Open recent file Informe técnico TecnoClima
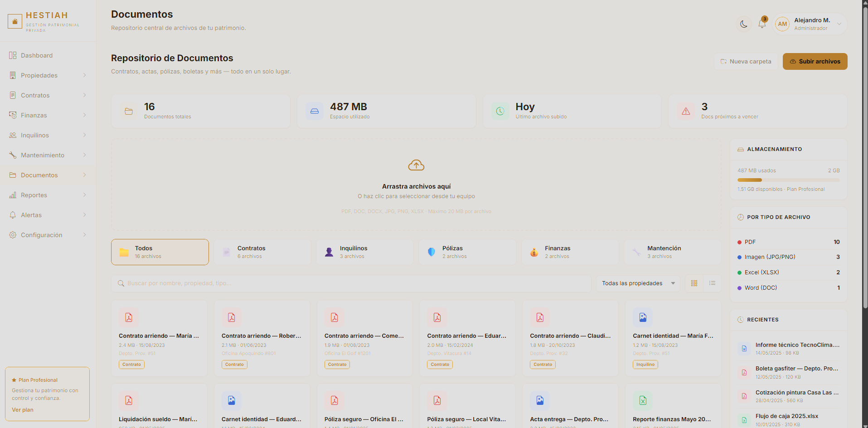The image size is (868, 428). click(789, 349)
